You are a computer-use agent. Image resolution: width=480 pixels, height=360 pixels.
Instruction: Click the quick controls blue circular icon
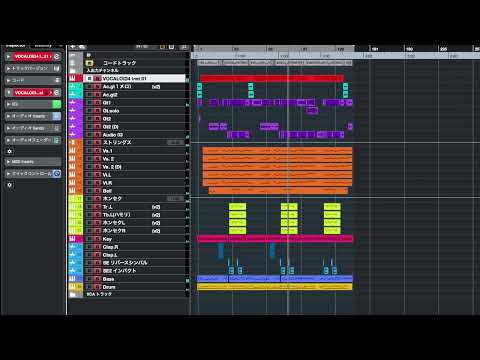click(x=57, y=173)
